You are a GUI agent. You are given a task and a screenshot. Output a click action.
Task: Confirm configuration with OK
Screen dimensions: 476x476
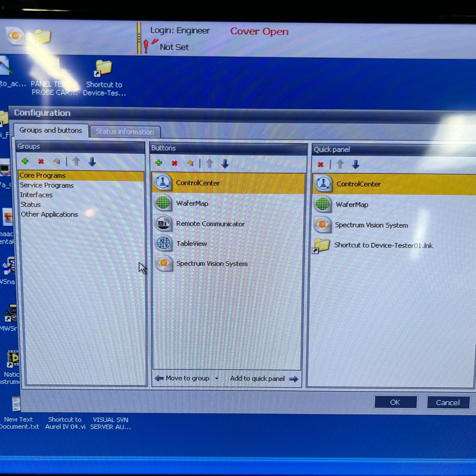tap(395, 402)
